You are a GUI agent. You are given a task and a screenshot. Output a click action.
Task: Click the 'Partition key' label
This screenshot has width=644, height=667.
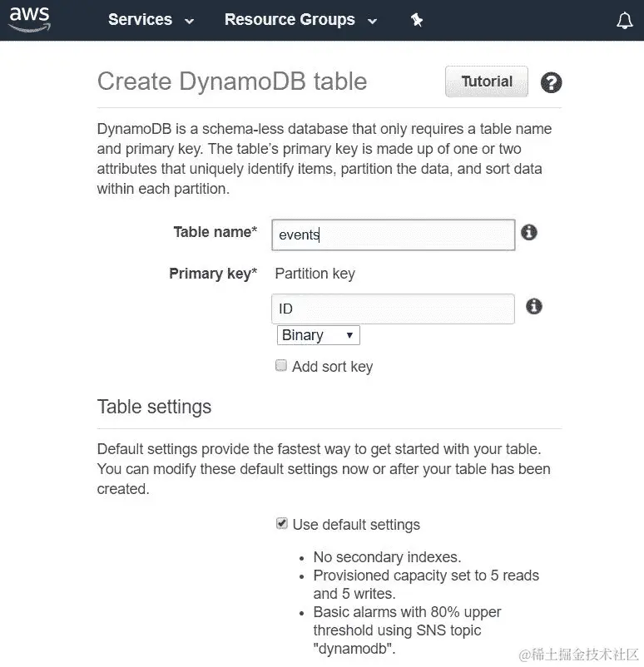coord(315,274)
